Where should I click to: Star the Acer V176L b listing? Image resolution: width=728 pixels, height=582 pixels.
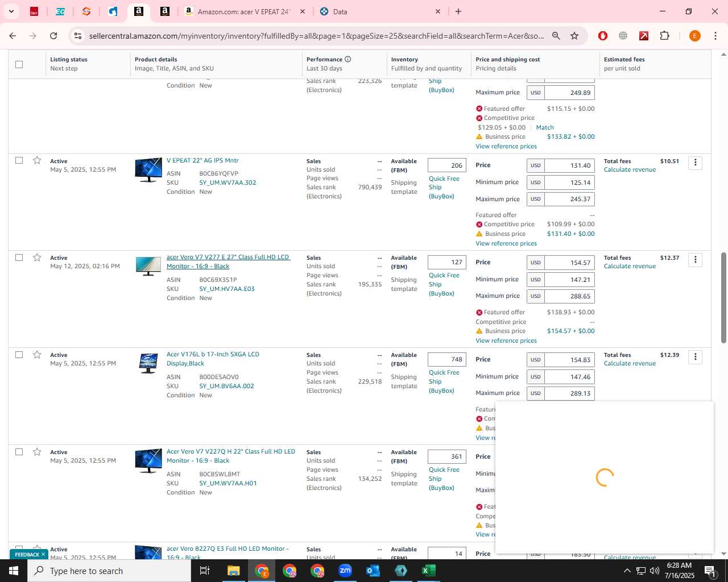pos(37,355)
